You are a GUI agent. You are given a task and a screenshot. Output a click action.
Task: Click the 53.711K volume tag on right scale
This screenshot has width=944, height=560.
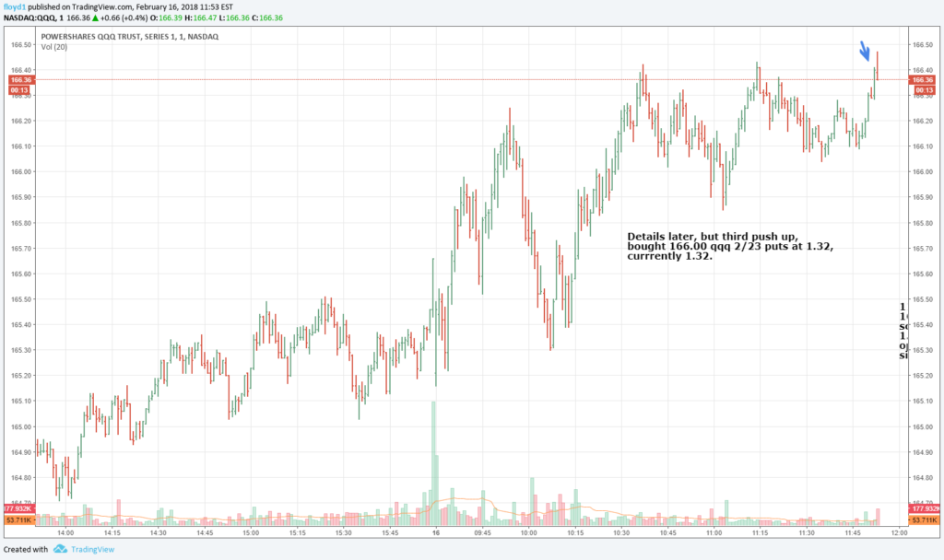tap(923, 519)
